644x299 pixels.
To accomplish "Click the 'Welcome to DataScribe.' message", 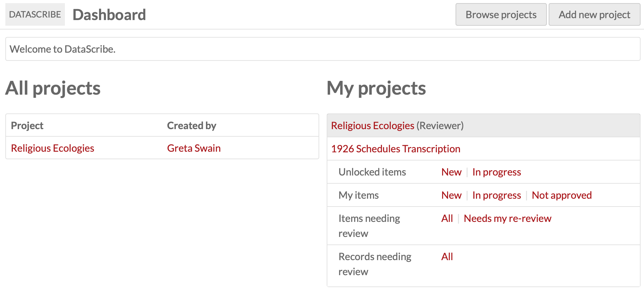I will [63, 49].
